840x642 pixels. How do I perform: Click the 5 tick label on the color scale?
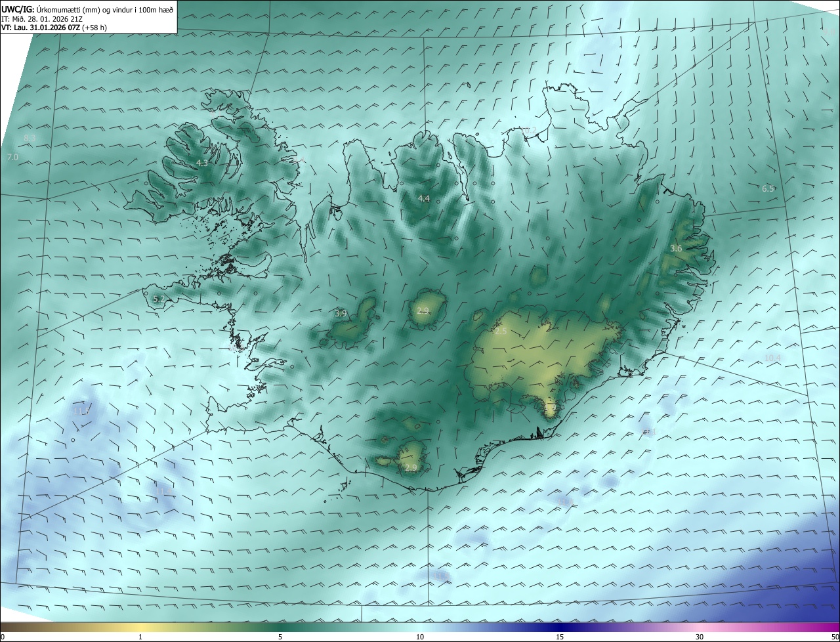280,637
